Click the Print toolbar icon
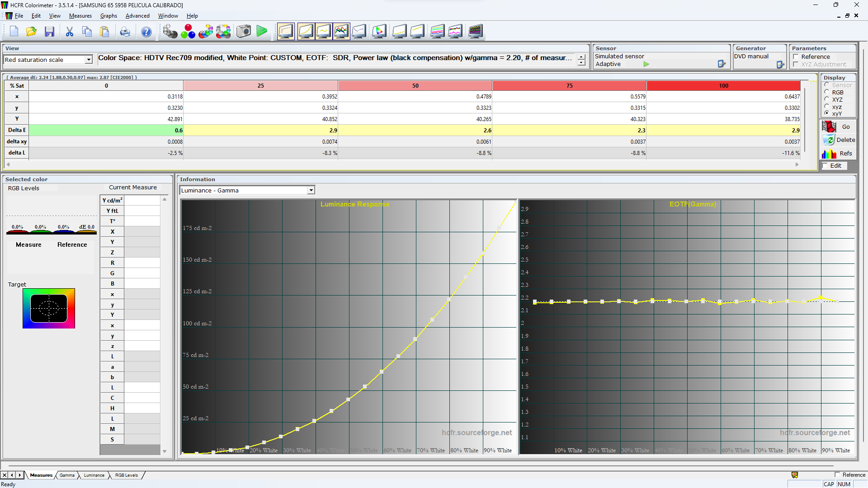The width and height of the screenshot is (868, 488). click(125, 32)
